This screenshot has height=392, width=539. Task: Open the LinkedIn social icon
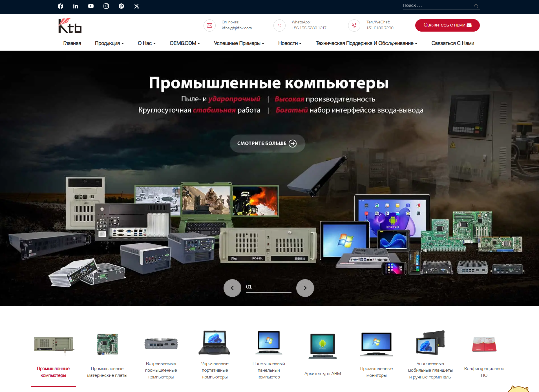pos(76,6)
